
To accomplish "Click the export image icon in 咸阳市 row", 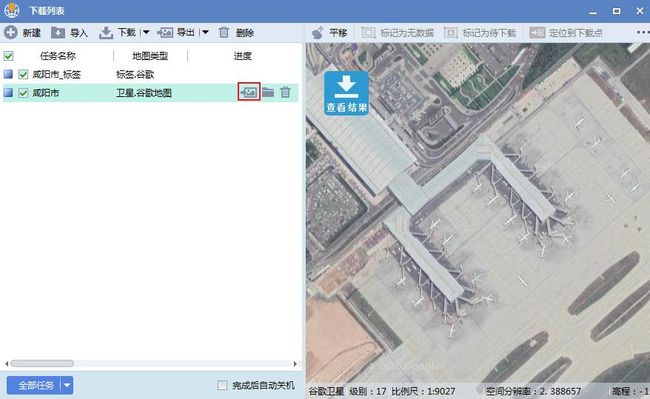I will pos(249,92).
